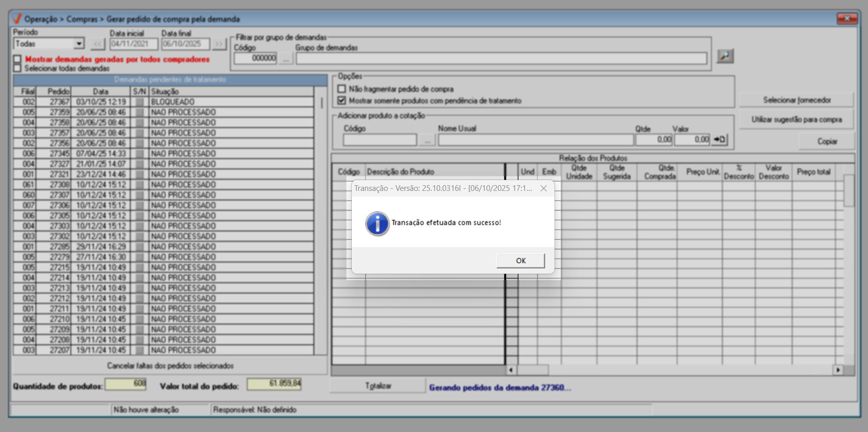The height and width of the screenshot is (432, 868).
Task: Toggle Não fragmentar pedido de compra
Action: tap(342, 89)
